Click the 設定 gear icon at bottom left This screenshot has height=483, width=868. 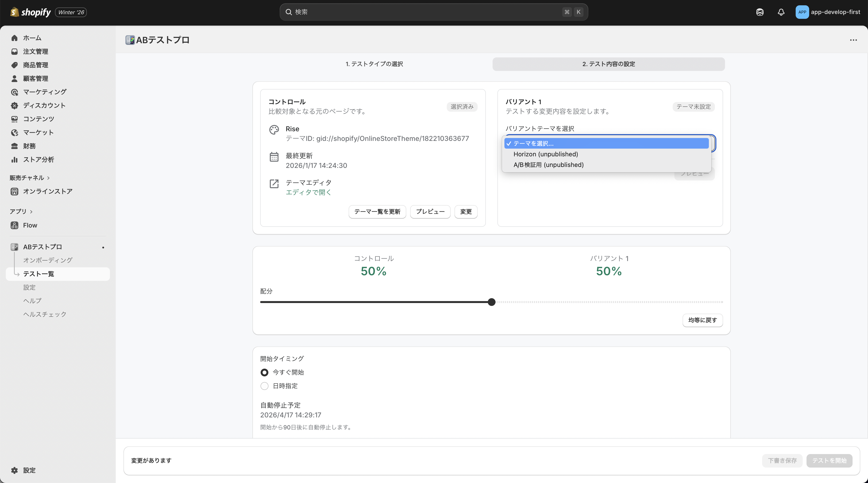point(14,470)
